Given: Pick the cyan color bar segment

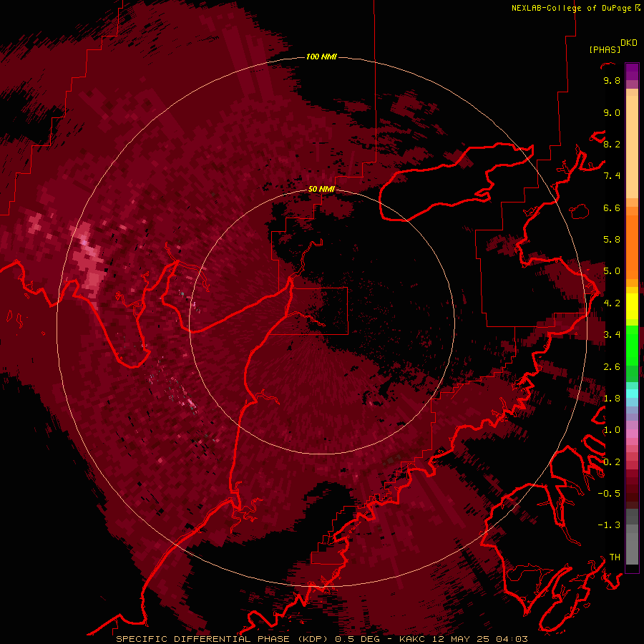Looking at the screenshot, I should (632, 394).
